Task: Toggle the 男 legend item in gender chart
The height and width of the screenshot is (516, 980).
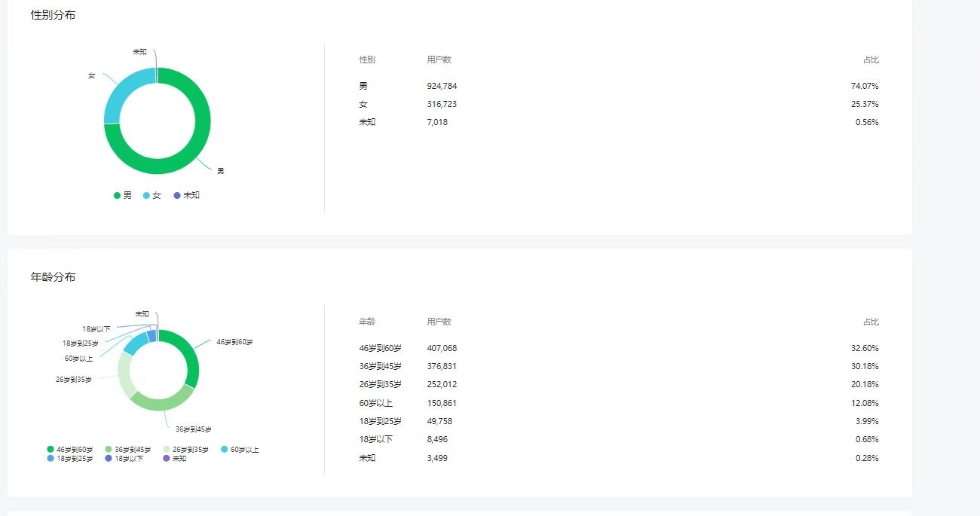Action: pyautogui.click(x=122, y=195)
